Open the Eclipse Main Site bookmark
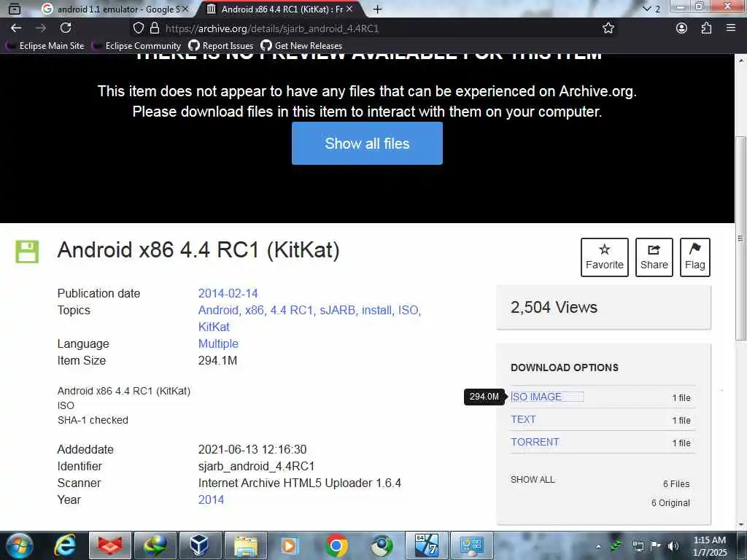 coord(44,46)
